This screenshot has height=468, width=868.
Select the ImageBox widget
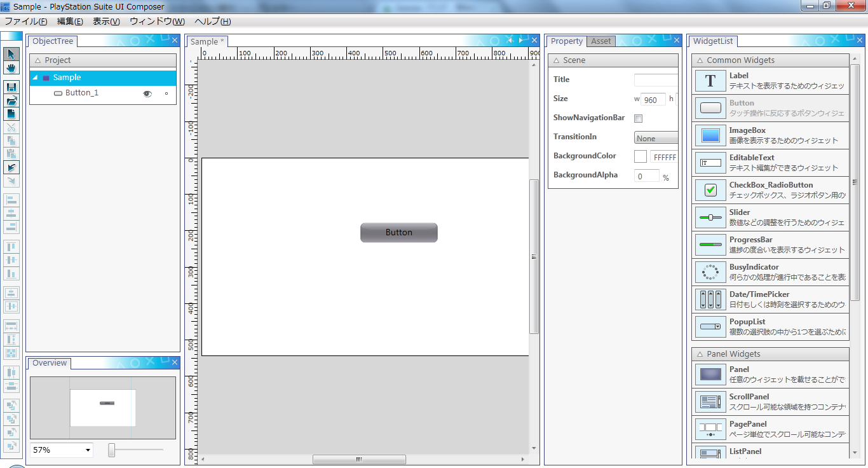771,135
